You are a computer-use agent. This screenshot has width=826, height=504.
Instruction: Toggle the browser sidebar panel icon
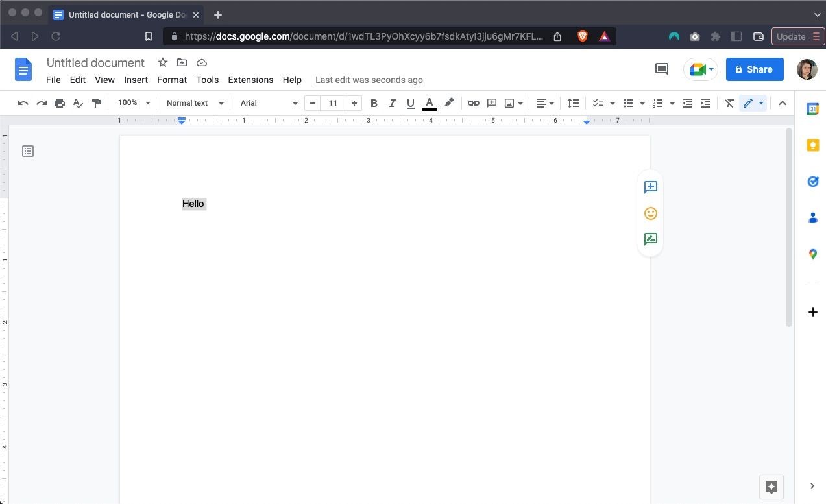736,36
